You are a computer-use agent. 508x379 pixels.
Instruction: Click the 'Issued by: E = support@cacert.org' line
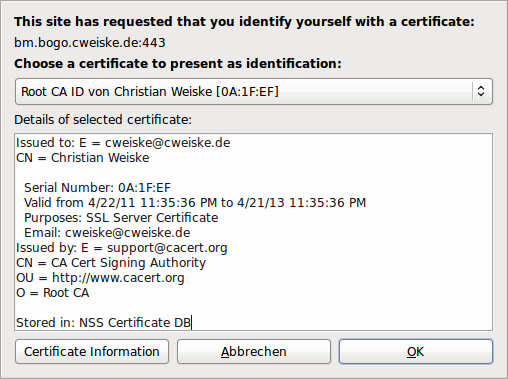[122, 248]
